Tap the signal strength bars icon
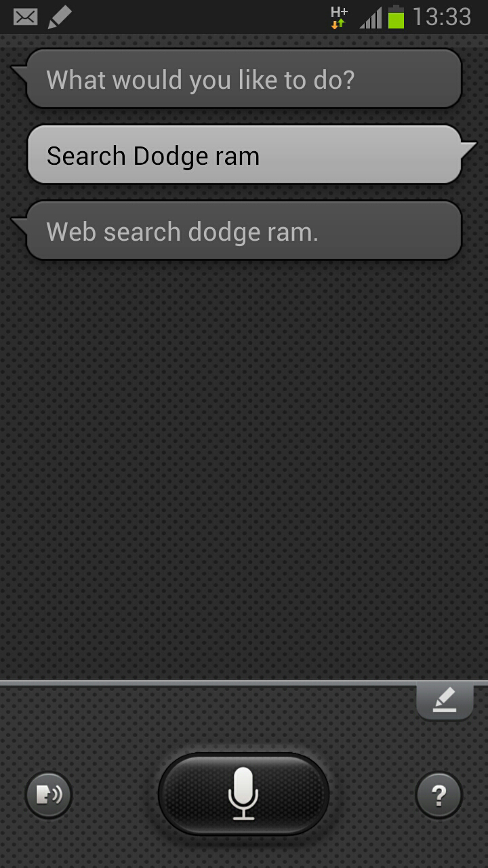Viewport: 488px width, 868px height. point(371,18)
